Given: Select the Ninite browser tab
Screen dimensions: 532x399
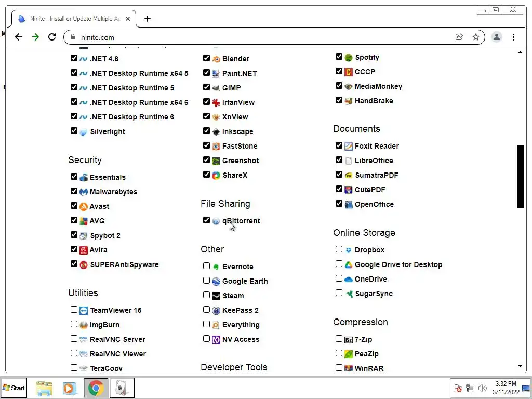Looking at the screenshot, I should [74, 19].
